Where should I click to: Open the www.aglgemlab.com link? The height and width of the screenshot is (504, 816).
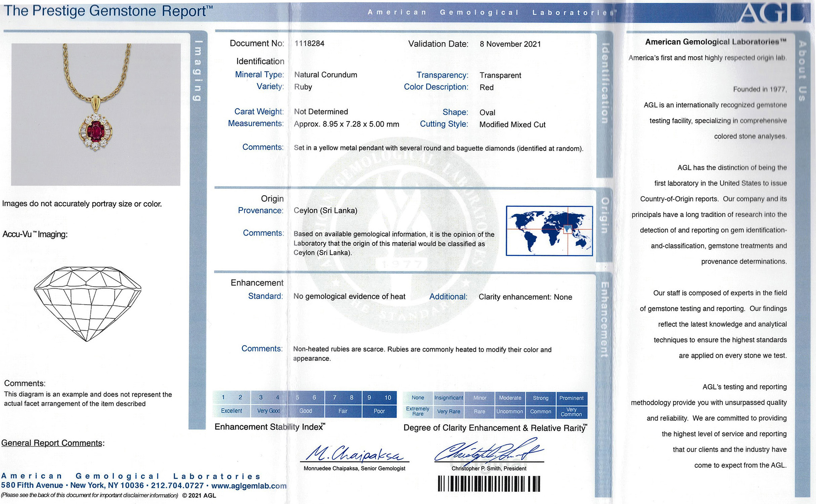pos(249,486)
